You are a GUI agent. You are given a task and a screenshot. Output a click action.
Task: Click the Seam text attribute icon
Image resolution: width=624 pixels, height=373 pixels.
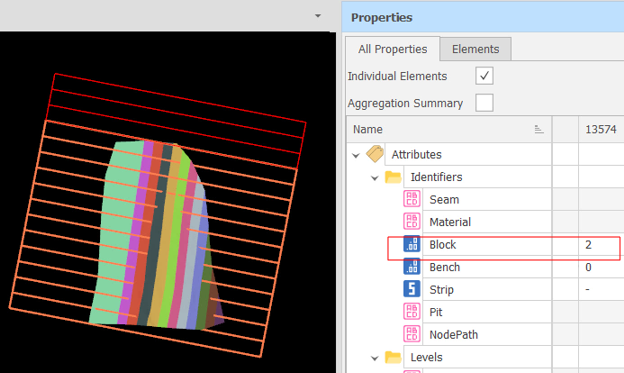click(412, 199)
